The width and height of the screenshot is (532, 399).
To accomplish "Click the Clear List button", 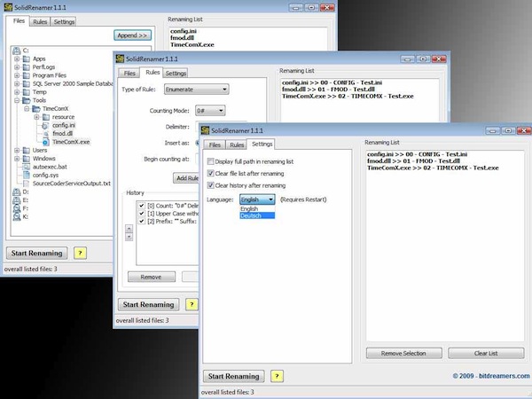I will pyautogui.click(x=486, y=353).
